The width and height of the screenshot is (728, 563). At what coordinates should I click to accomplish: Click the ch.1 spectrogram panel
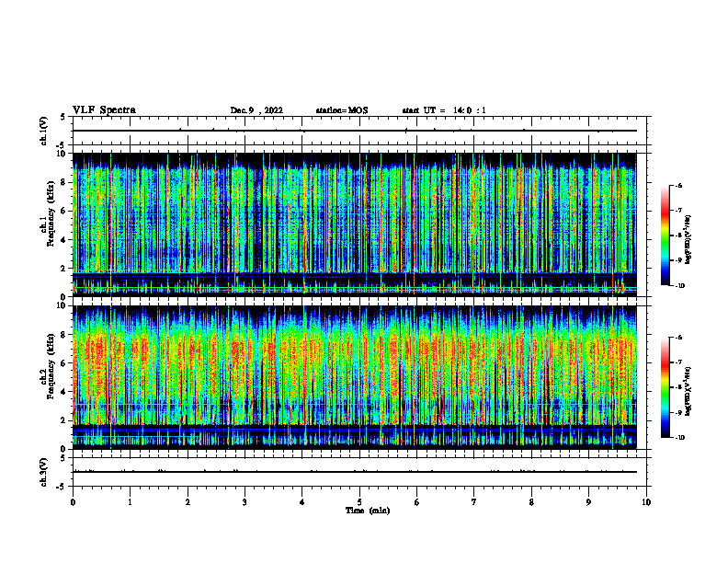tap(355, 224)
